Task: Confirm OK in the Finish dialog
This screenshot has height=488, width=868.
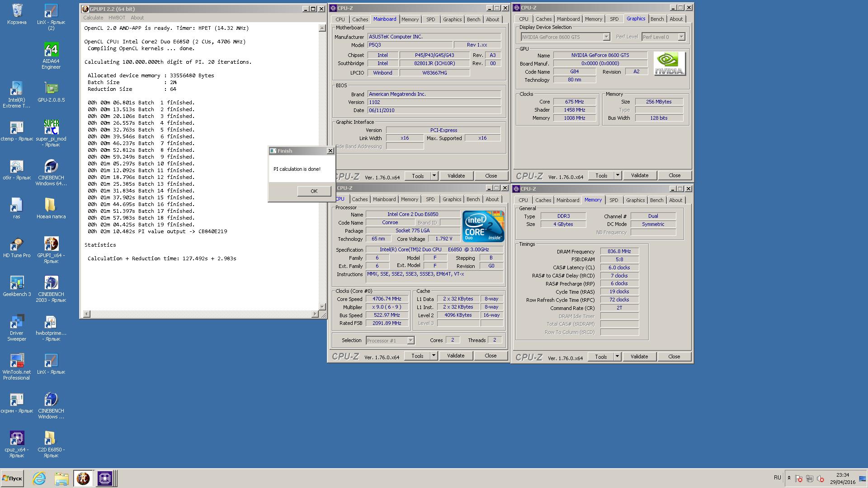Action: (314, 191)
